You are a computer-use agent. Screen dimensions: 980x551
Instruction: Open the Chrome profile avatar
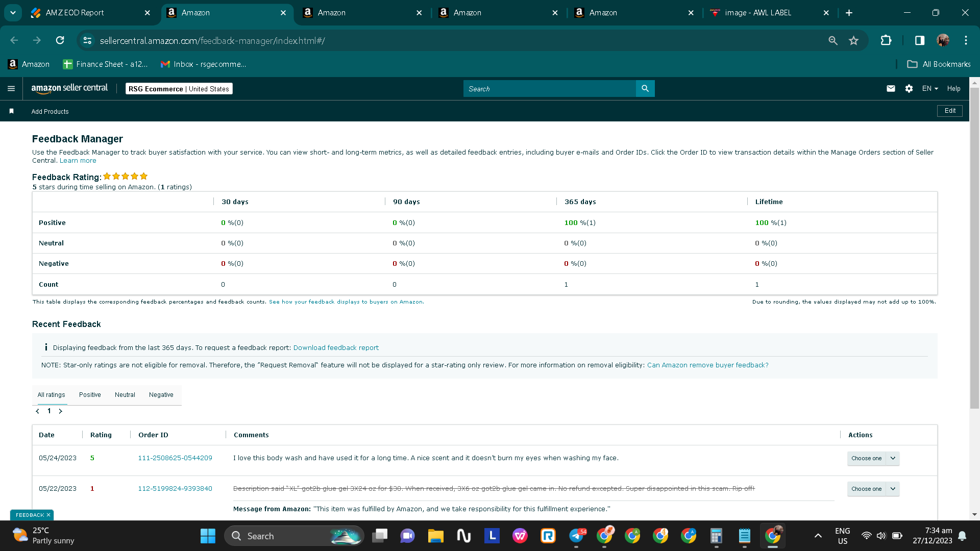coord(943,40)
